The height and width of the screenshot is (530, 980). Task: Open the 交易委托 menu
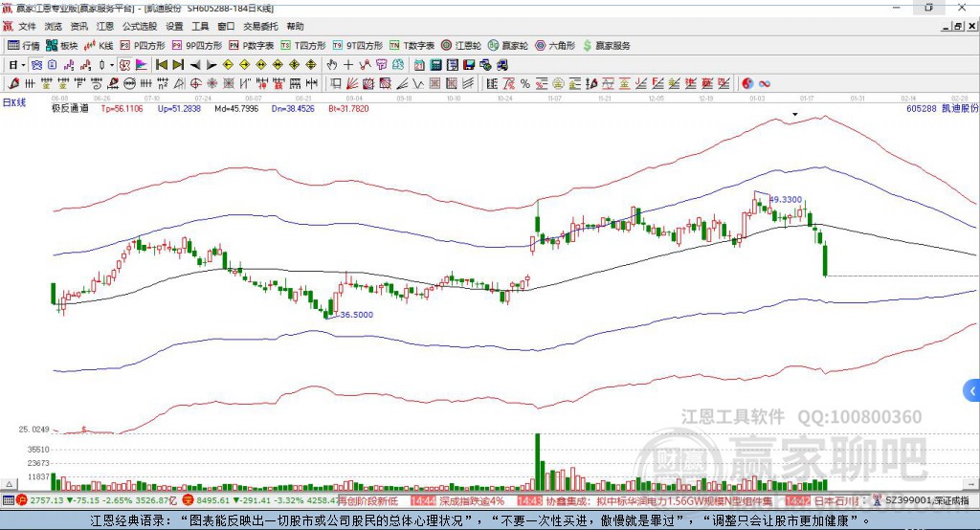click(260, 26)
